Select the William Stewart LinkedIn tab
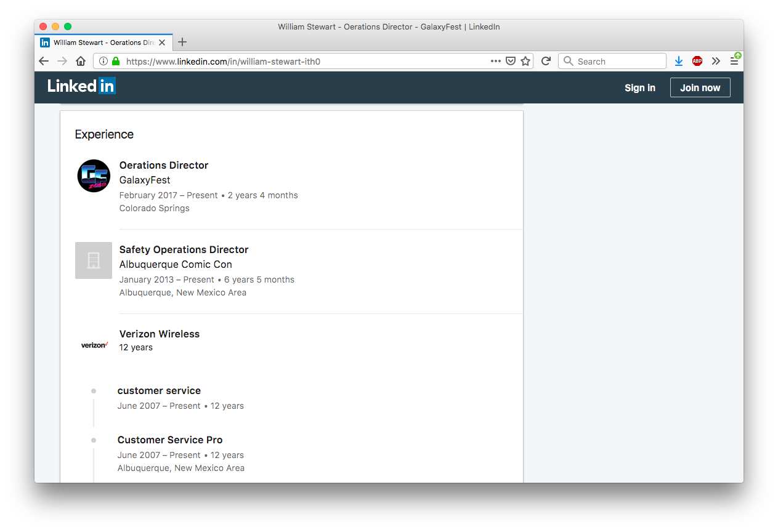Screen dimensions: 778x532 click(x=103, y=42)
